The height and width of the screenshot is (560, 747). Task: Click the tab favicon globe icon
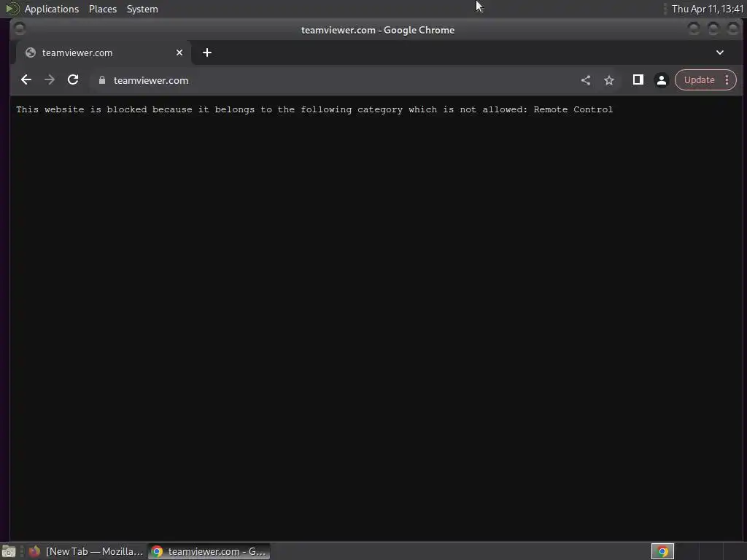(x=31, y=52)
